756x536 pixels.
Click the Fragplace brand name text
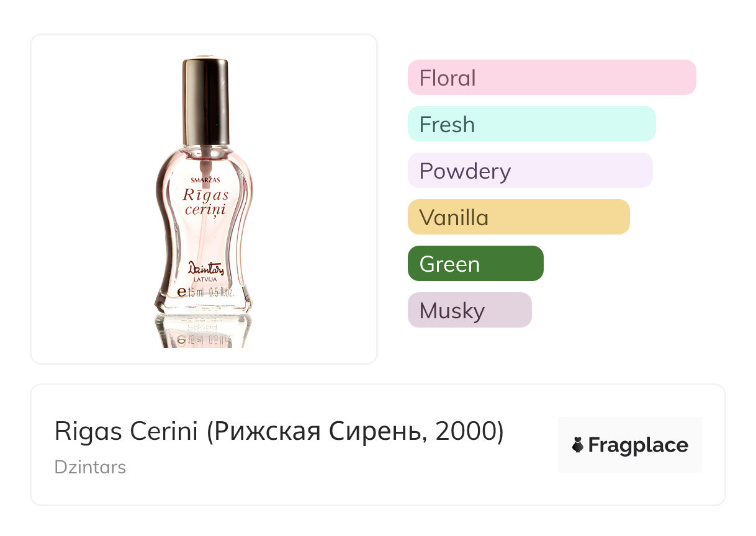pos(638,445)
